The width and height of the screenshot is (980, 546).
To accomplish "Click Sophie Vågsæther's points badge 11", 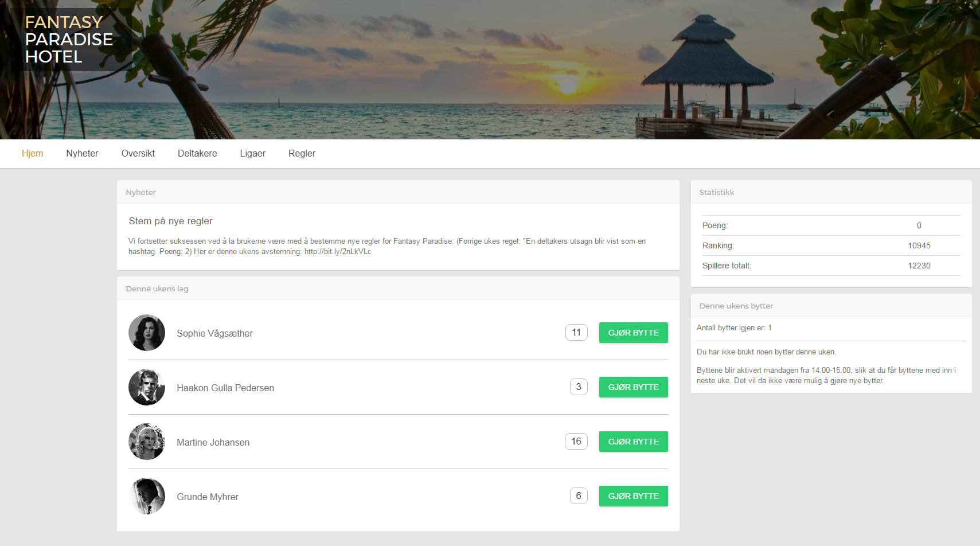I will click(576, 333).
